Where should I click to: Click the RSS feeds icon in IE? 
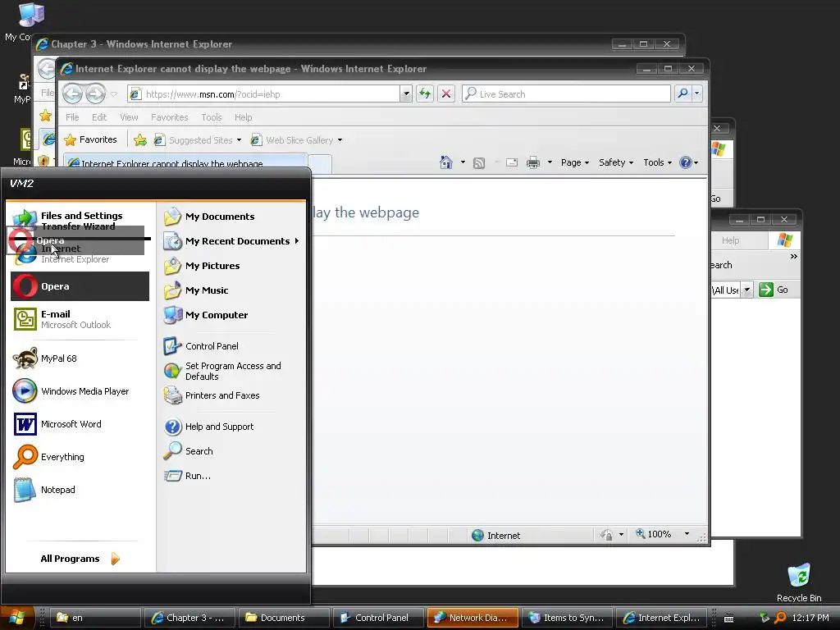click(x=479, y=163)
